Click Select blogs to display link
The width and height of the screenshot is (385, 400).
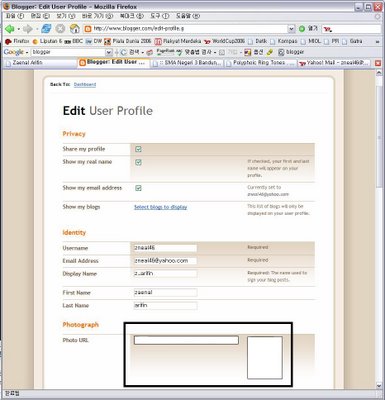point(161,207)
